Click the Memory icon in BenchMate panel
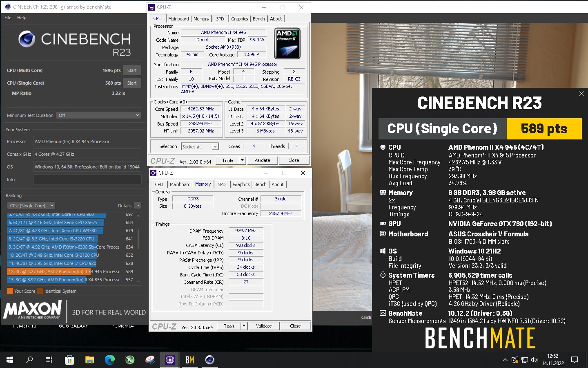588x368 pixels. click(383, 193)
